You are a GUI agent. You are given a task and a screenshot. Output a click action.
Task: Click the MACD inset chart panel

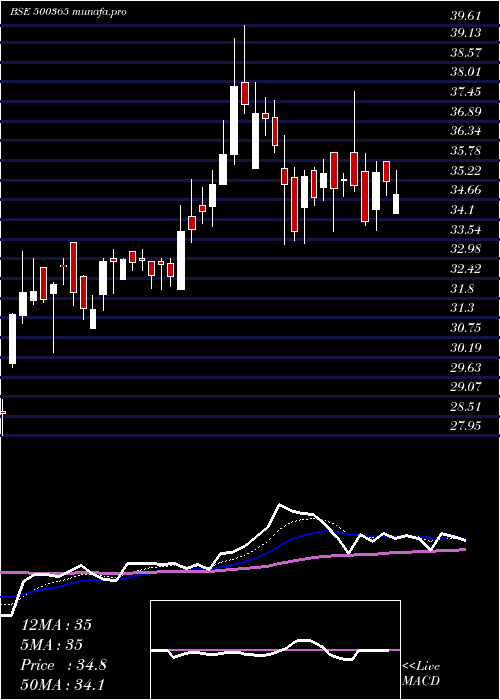tap(275, 650)
